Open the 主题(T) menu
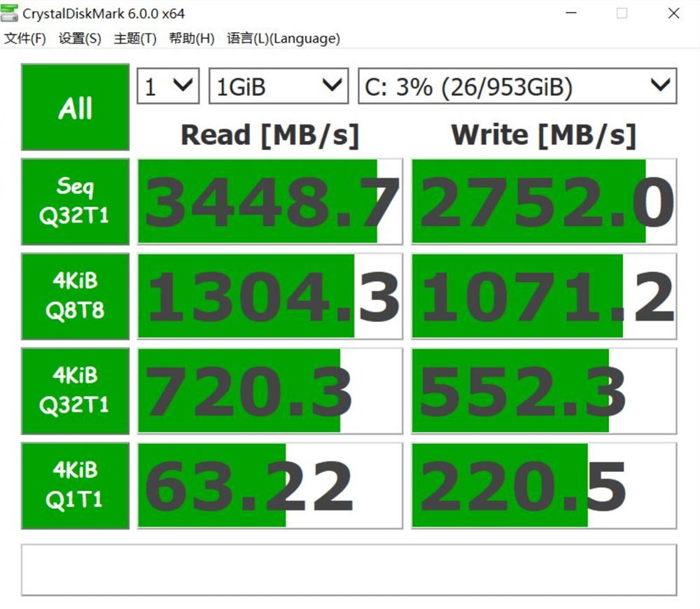This screenshot has height=609, width=700. [x=135, y=38]
